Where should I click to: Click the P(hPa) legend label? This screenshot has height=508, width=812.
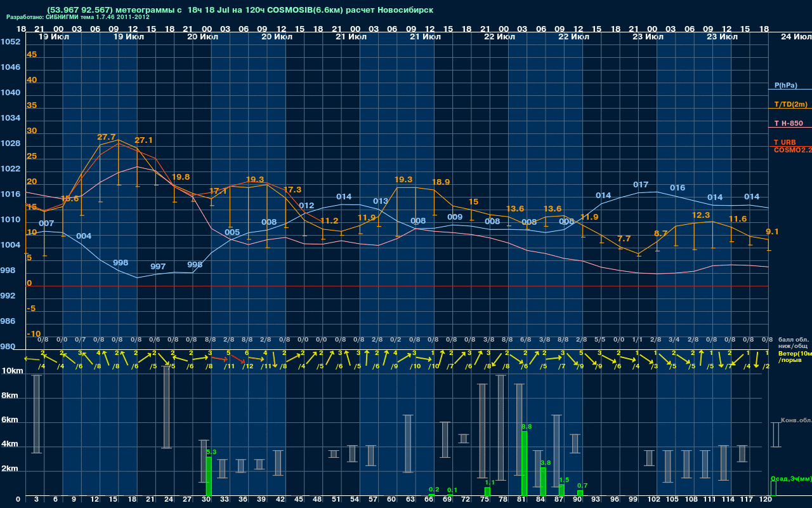[786, 85]
